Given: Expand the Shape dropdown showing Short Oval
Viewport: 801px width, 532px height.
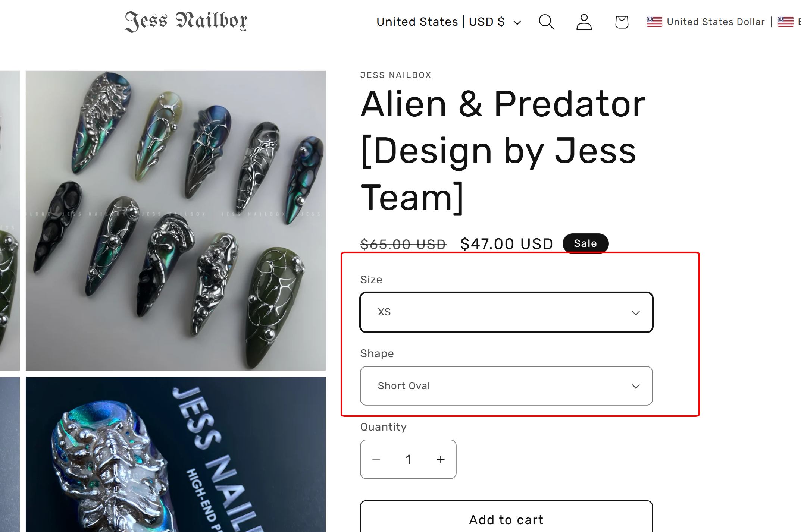Looking at the screenshot, I should 506,386.
